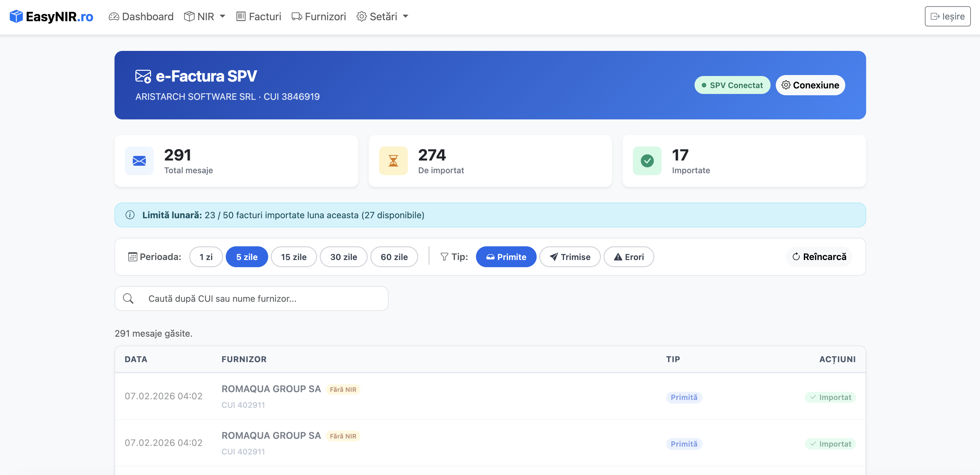The image size is (980, 475).
Task: Select the 15 zile period
Action: point(294,257)
